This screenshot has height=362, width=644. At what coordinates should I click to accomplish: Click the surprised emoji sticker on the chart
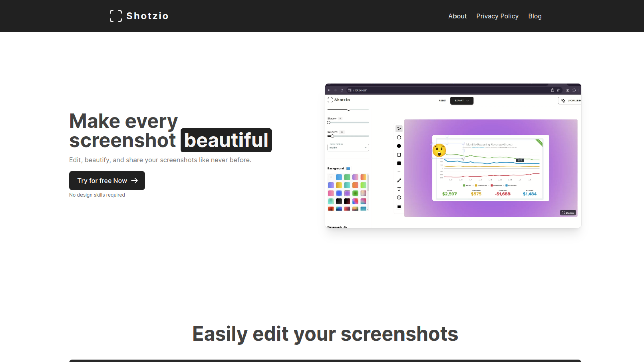coord(439,150)
